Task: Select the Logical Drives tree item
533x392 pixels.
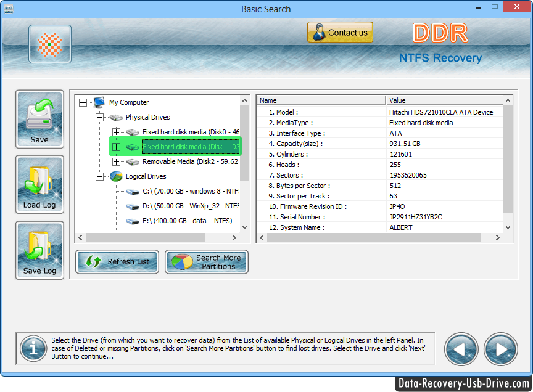Action: (x=146, y=176)
